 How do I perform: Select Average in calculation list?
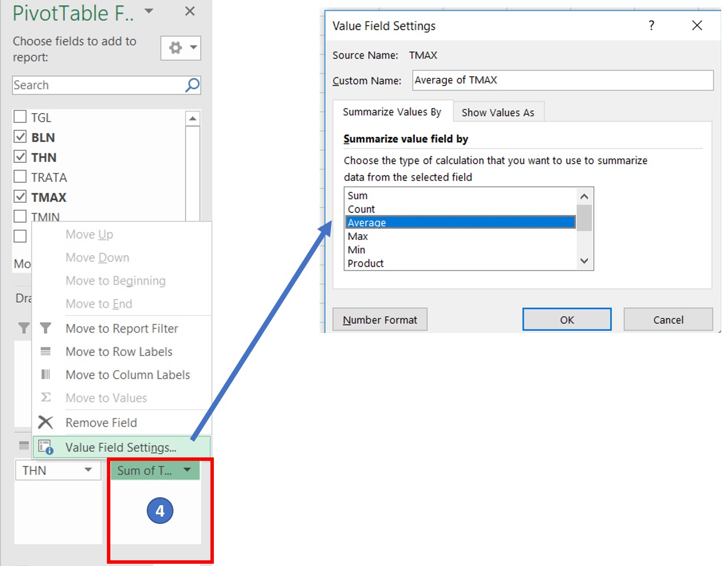point(461,223)
